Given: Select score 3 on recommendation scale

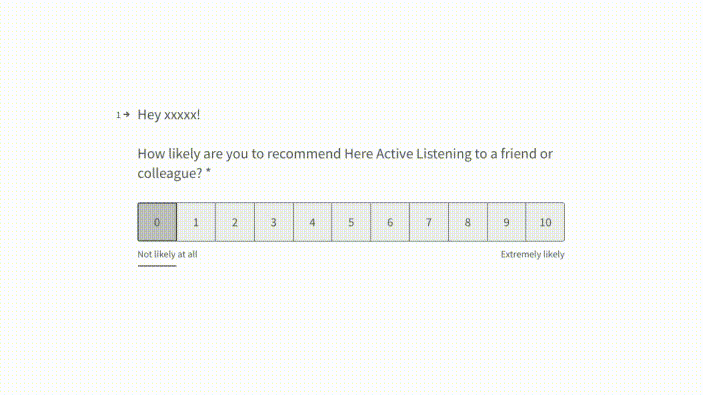Looking at the screenshot, I should click(x=274, y=222).
